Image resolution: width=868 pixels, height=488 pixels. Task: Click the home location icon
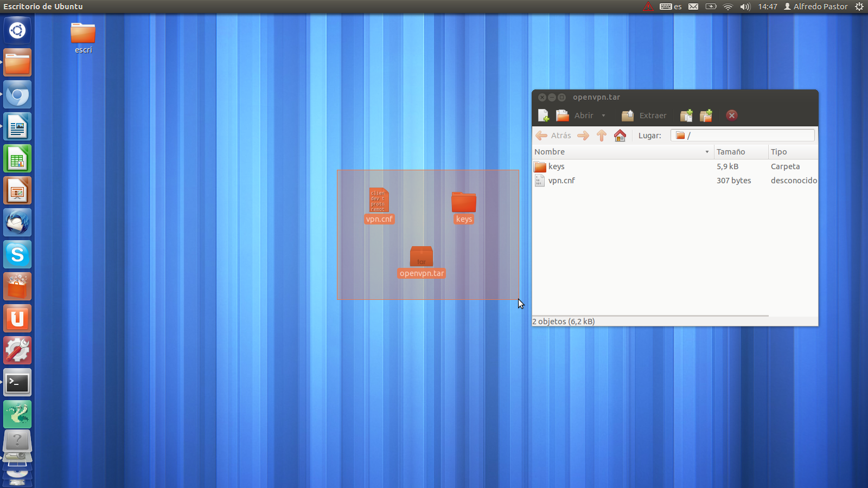(620, 136)
